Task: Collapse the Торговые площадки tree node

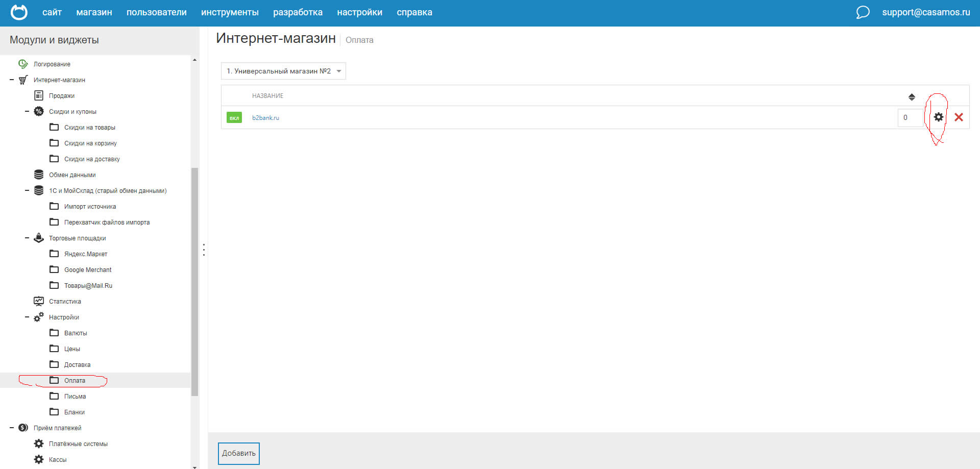Action: point(27,238)
